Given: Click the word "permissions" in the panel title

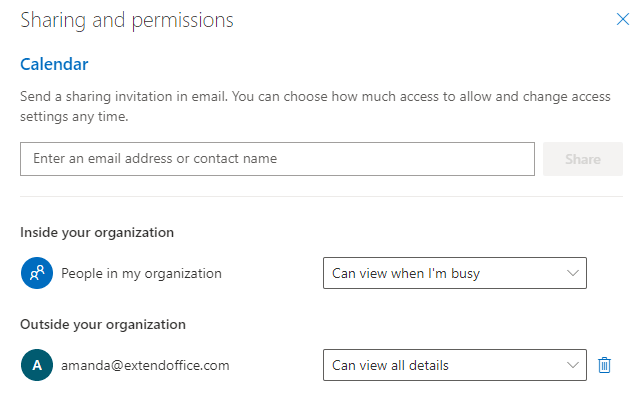Looking at the screenshot, I should point(182,21).
